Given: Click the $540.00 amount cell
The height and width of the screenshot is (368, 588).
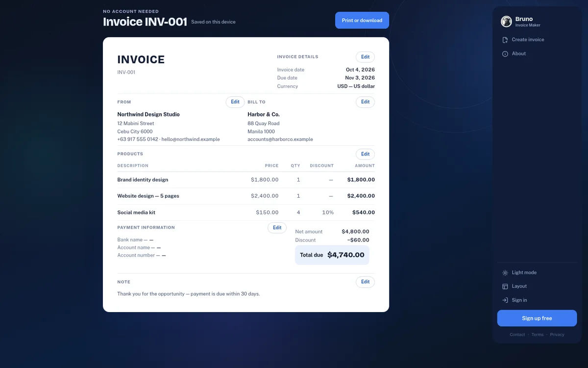Looking at the screenshot, I should [364, 212].
